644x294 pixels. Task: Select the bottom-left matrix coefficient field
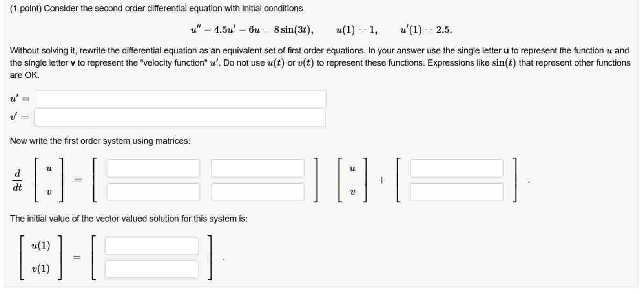[x=152, y=193]
